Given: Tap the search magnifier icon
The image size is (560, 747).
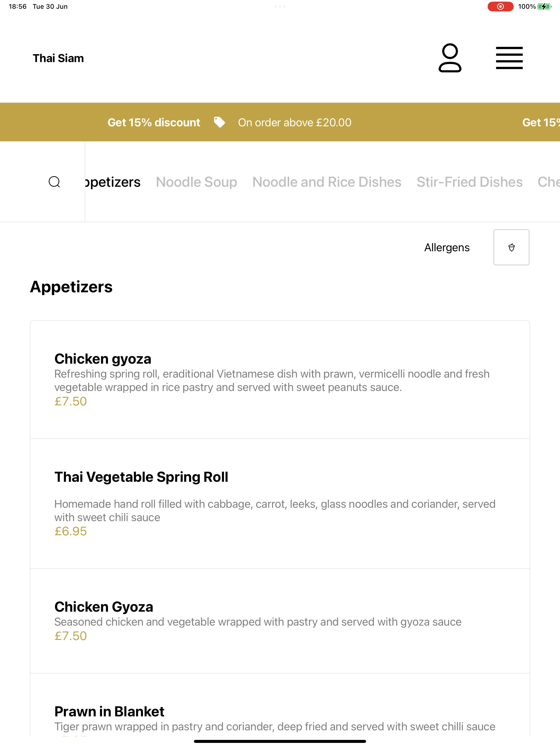Looking at the screenshot, I should (x=54, y=182).
